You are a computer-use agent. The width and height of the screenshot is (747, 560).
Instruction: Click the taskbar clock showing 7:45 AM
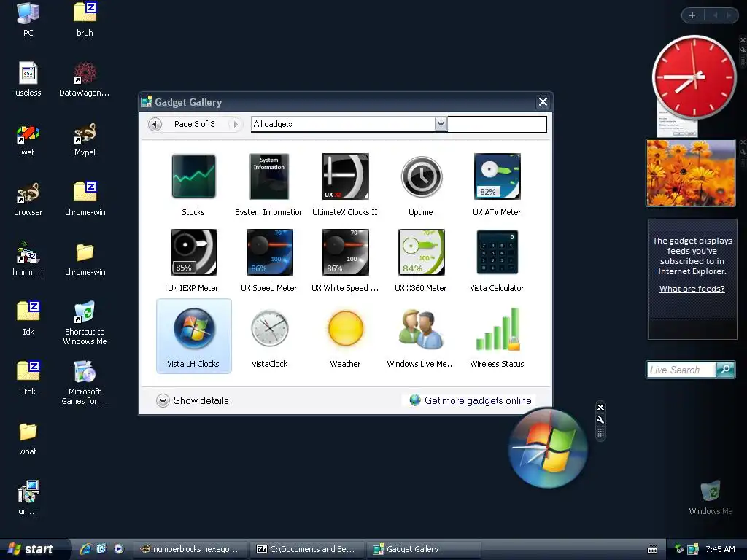720,549
